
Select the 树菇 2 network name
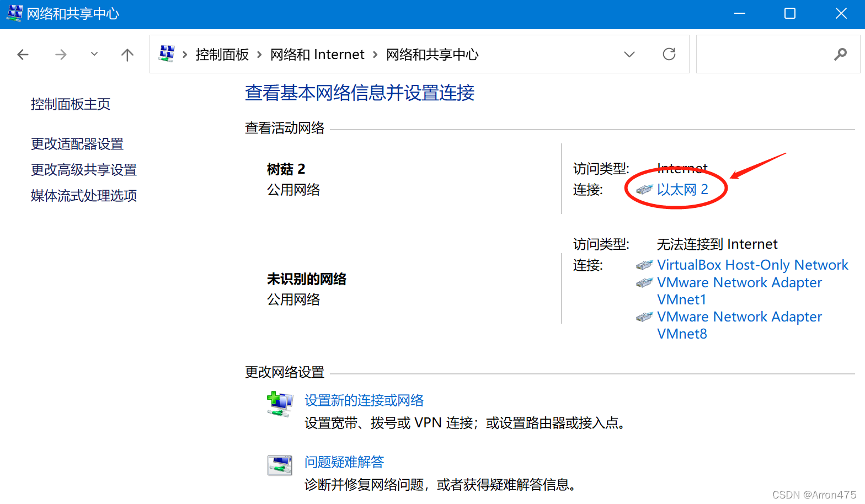pos(286,169)
